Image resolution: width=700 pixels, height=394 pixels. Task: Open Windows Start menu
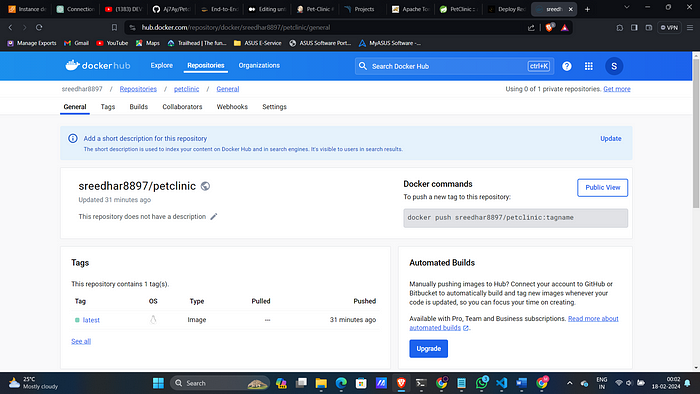[158, 383]
